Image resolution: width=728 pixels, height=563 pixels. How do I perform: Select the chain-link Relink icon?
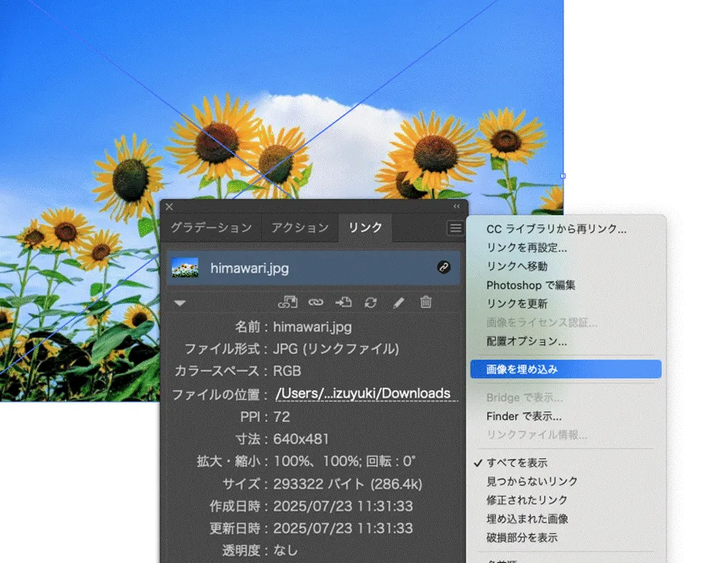tap(314, 302)
